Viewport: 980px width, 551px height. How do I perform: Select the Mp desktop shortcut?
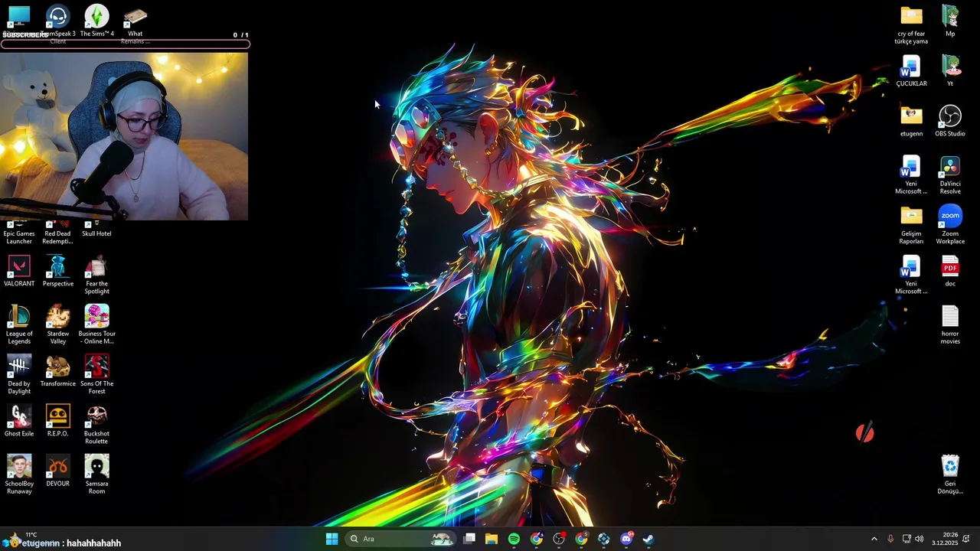950,17
